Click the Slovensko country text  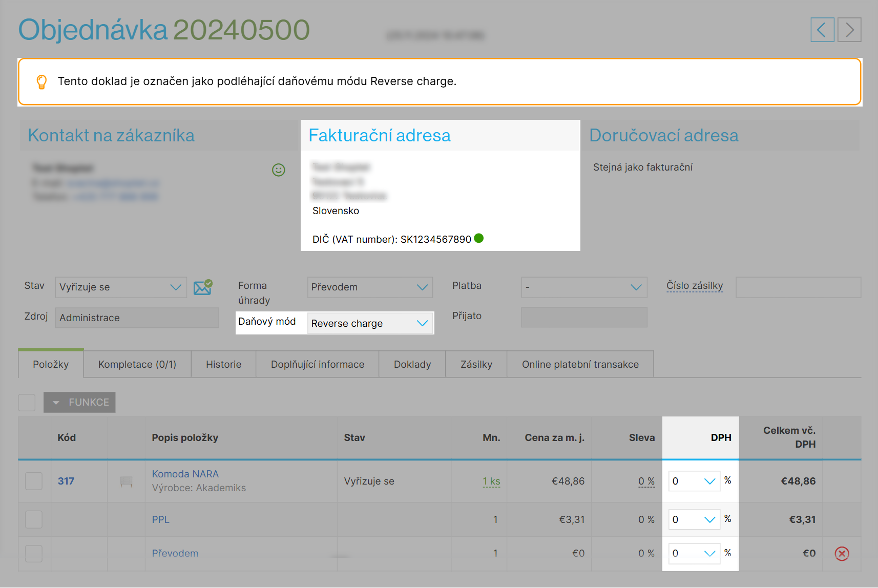pyautogui.click(x=336, y=211)
